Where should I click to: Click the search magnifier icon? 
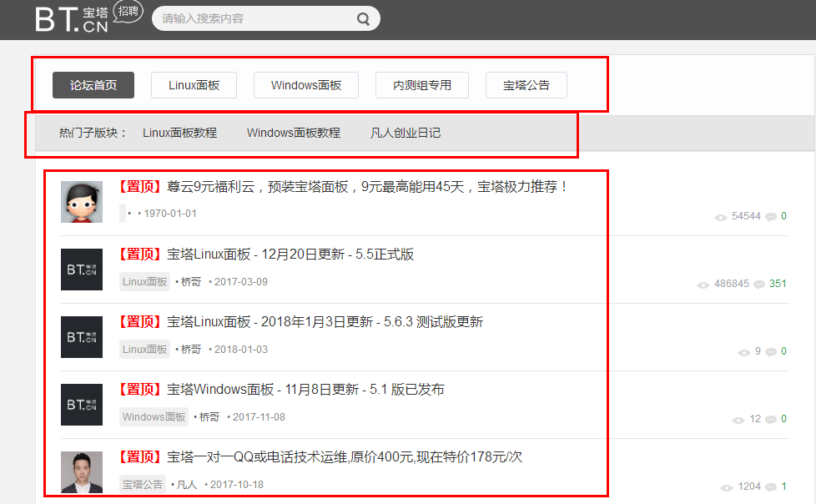pyautogui.click(x=363, y=19)
